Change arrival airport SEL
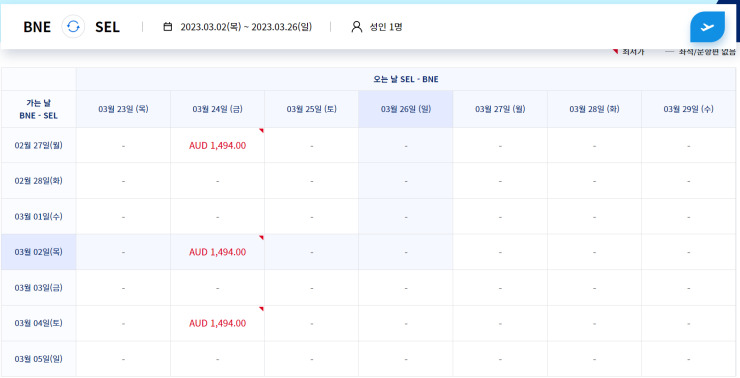 (107, 27)
